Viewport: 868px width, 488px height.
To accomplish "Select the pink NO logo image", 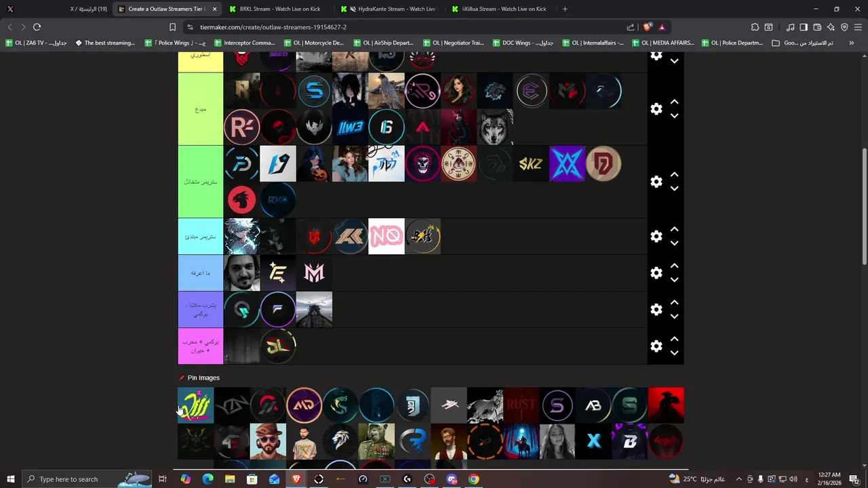I will click(x=387, y=237).
